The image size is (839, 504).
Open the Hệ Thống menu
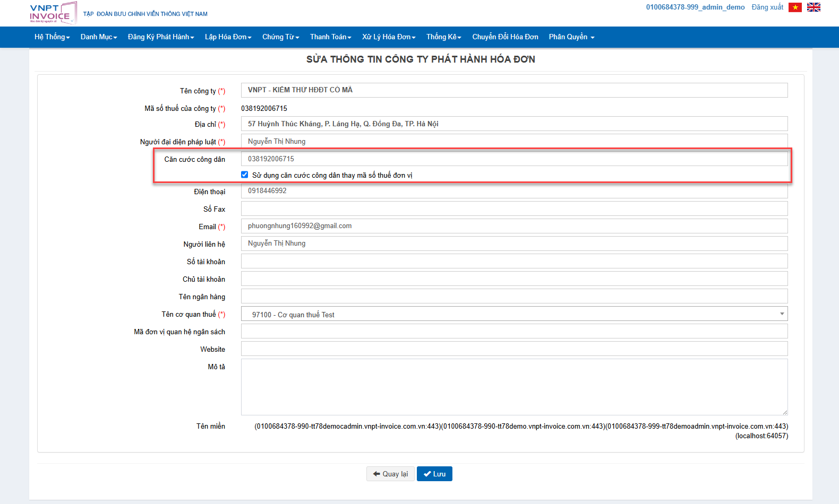(52, 37)
